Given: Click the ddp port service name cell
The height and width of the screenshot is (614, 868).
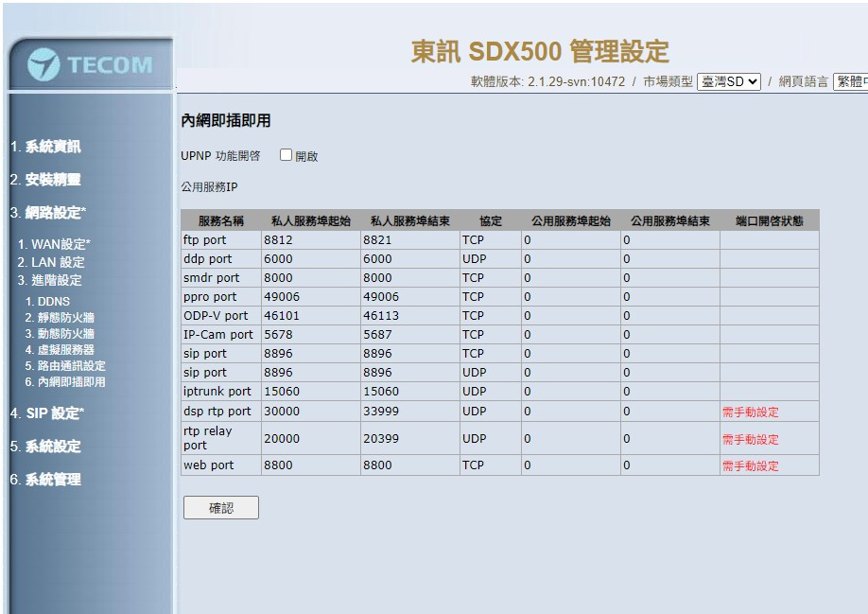Looking at the screenshot, I should pos(221,258).
